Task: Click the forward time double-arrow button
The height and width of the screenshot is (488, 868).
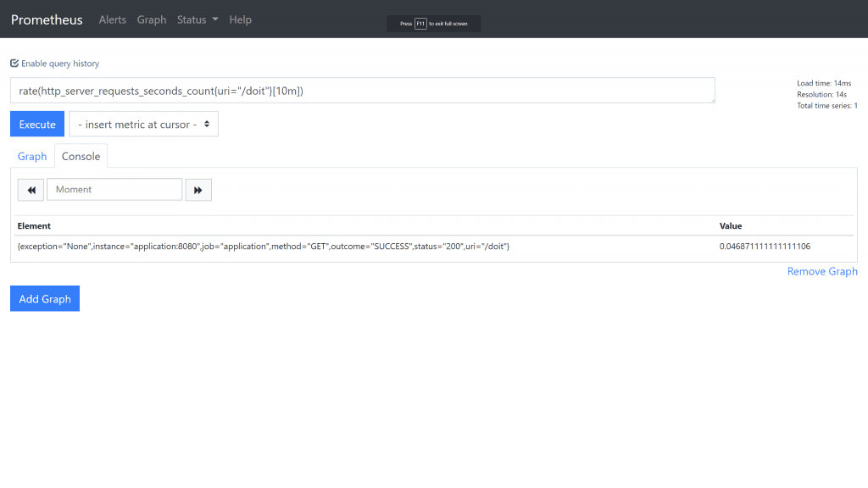Action: coord(198,190)
